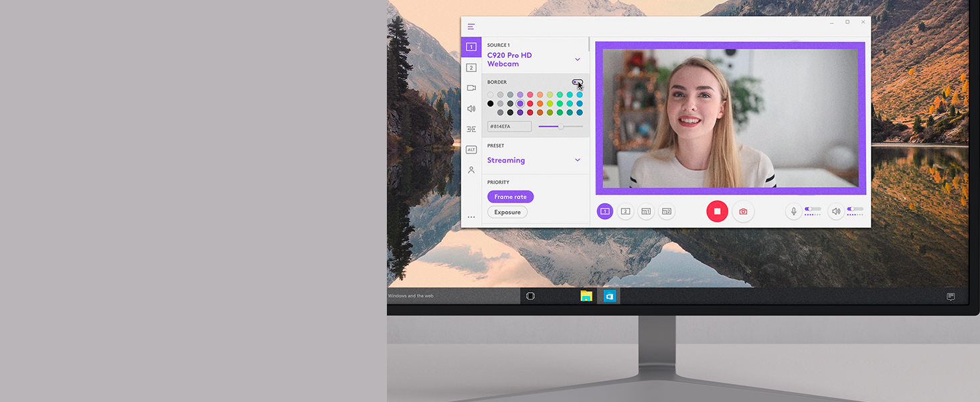Close the capture app window
Screen dimensions: 980x402
(x=864, y=22)
